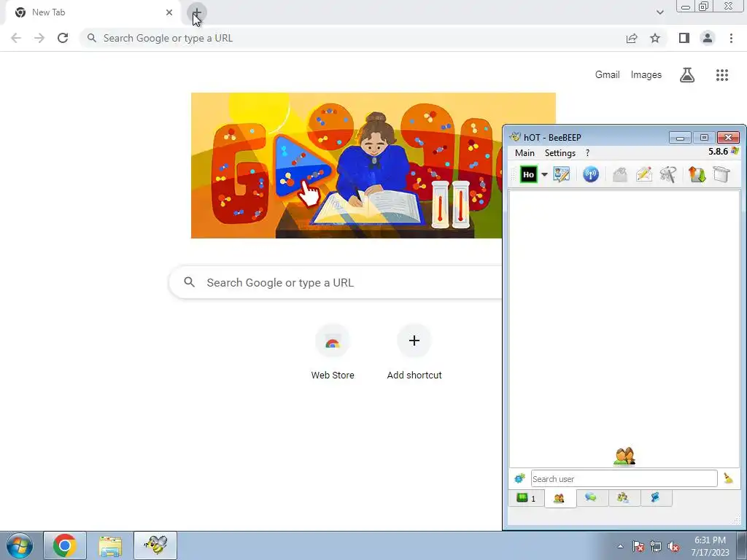The width and height of the screenshot is (747, 560).
Task: Close the 'New Tab' Chrome tab
Action: pyautogui.click(x=169, y=12)
